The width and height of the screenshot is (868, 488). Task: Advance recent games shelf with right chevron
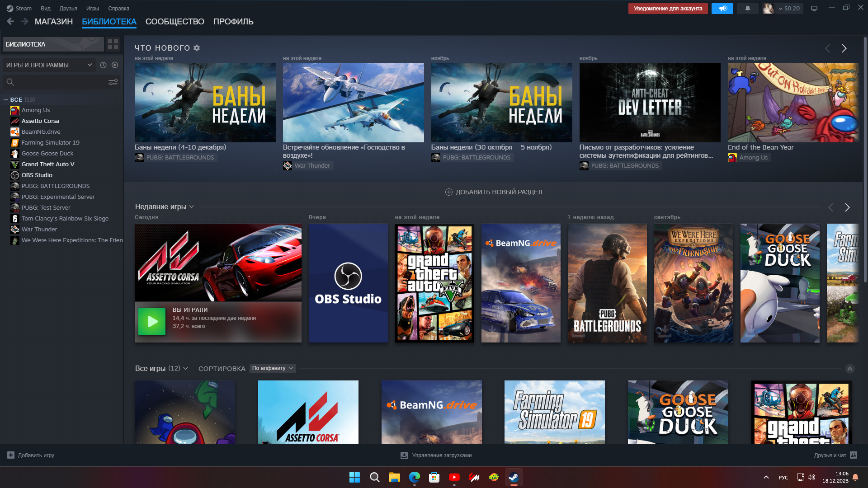(x=847, y=207)
